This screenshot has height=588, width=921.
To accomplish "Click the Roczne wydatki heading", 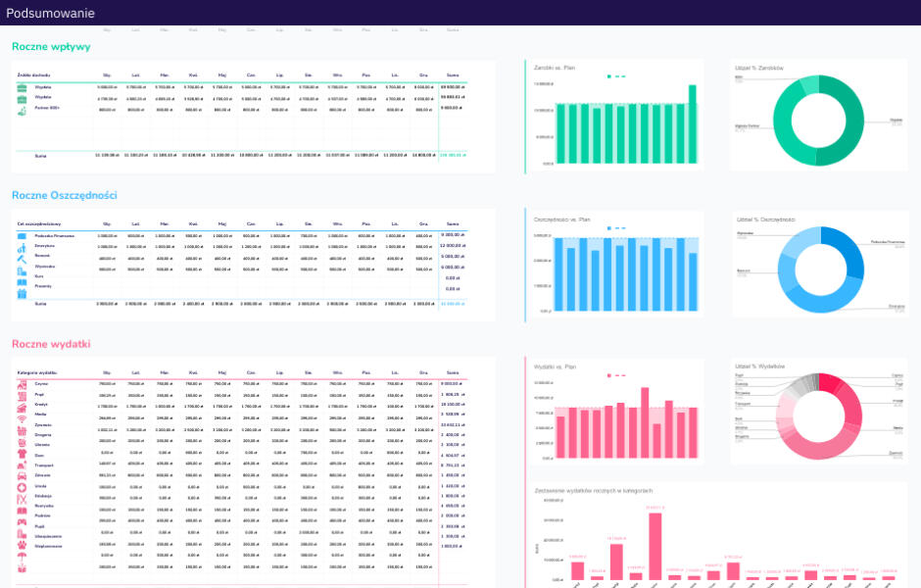I will point(51,344).
